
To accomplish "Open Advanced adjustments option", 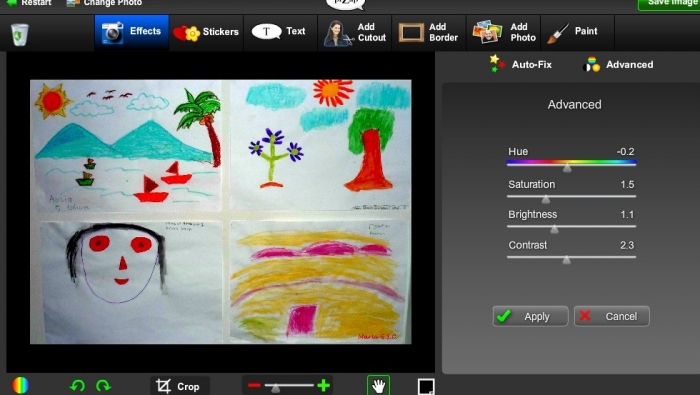I will point(618,65).
